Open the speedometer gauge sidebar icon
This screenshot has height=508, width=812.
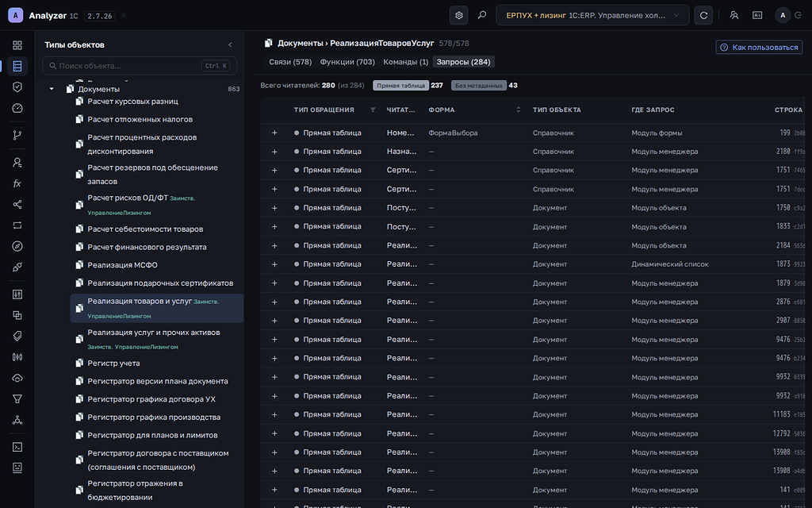coord(17,108)
